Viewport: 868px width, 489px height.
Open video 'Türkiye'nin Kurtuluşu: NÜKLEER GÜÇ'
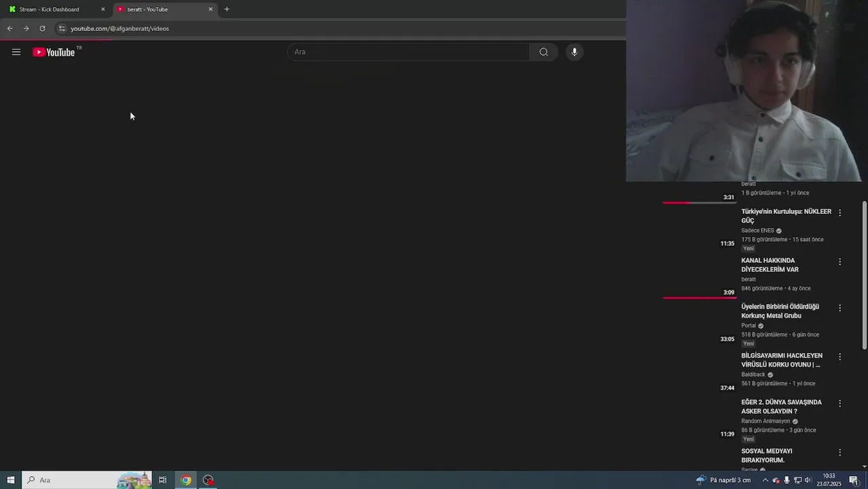click(x=786, y=216)
